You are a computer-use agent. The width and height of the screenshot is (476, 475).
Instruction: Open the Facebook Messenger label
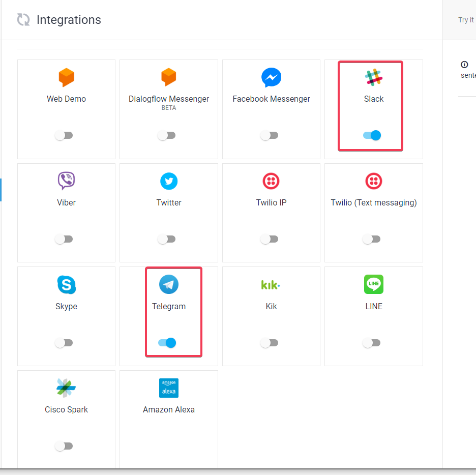pyautogui.click(x=272, y=99)
